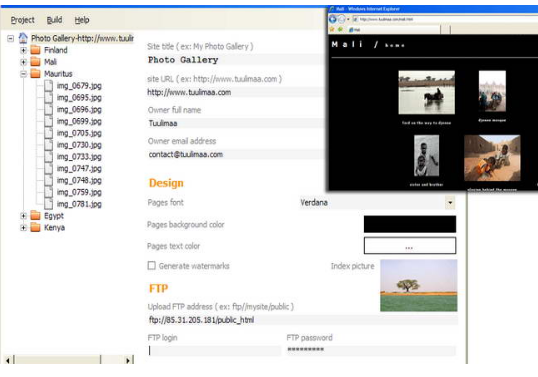The height and width of the screenshot is (377, 538).
Task: Expand the Finland tree node
Action: (x=23, y=50)
